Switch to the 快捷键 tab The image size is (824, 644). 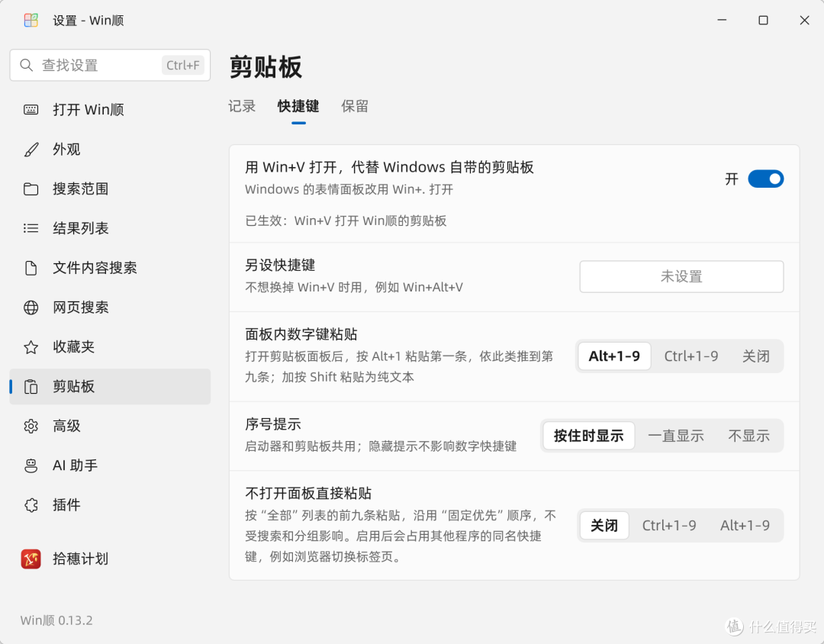coord(298,106)
